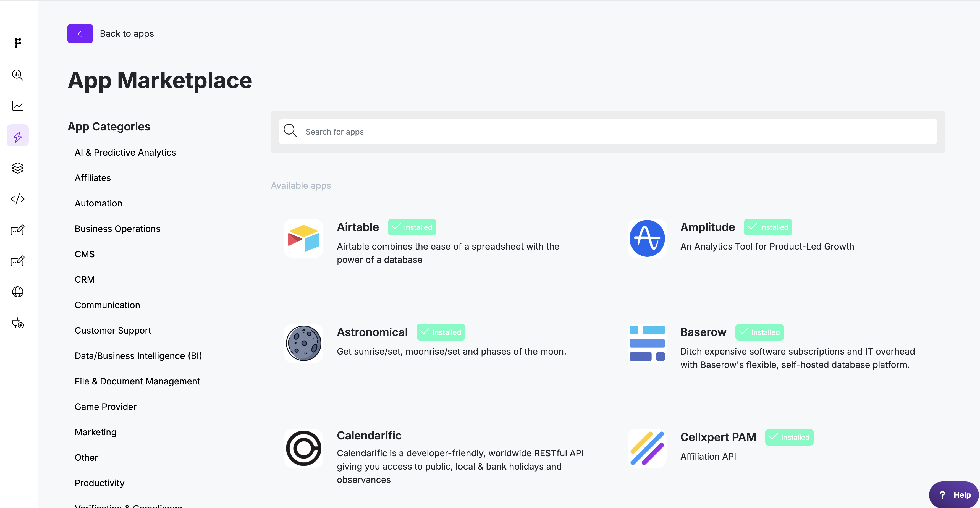The width and height of the screenshot is (980, 508).
Task: Click the Baserow app logo
Action: coord(647,343)
